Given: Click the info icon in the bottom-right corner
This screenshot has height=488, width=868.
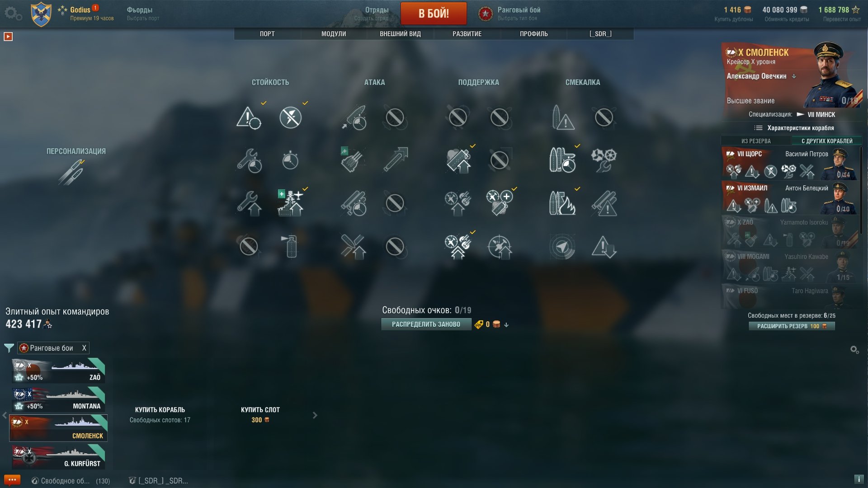Looking at the screenshot, I should tap(858, 479).
